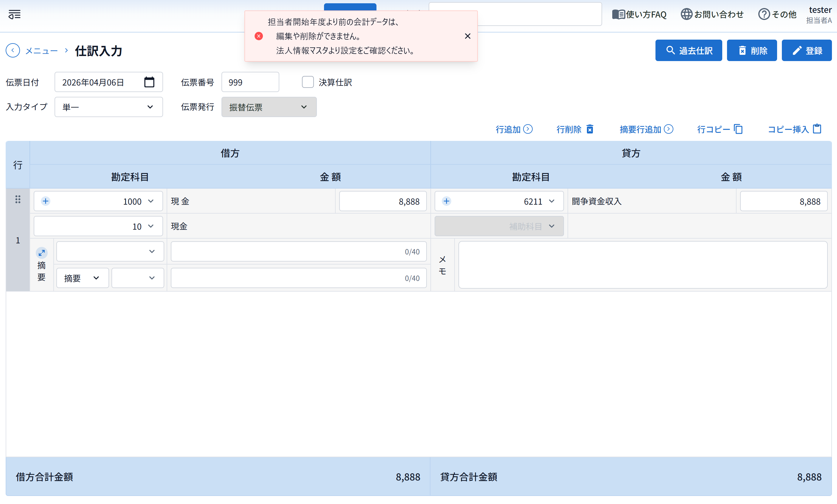Click the 摘要行追加 arrow icon
Image resolution: width=837 pixels, height=504 pixels.
[669, 129]
